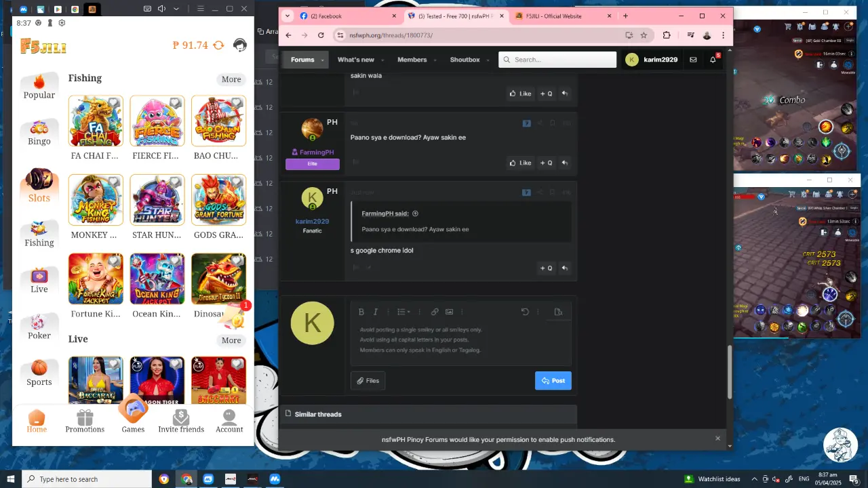Screen dimensions: 868x488
Task: Open forum alerts bell icon
Action: (713, 60)
